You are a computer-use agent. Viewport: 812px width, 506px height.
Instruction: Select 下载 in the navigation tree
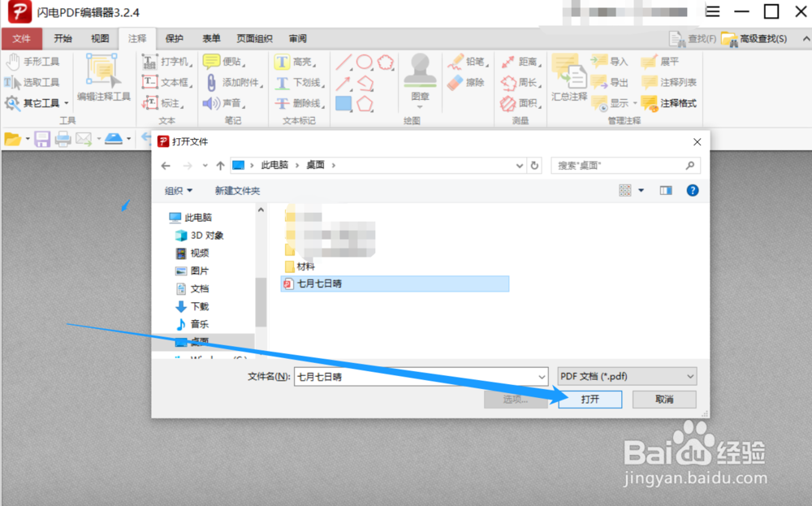[192, 306]
